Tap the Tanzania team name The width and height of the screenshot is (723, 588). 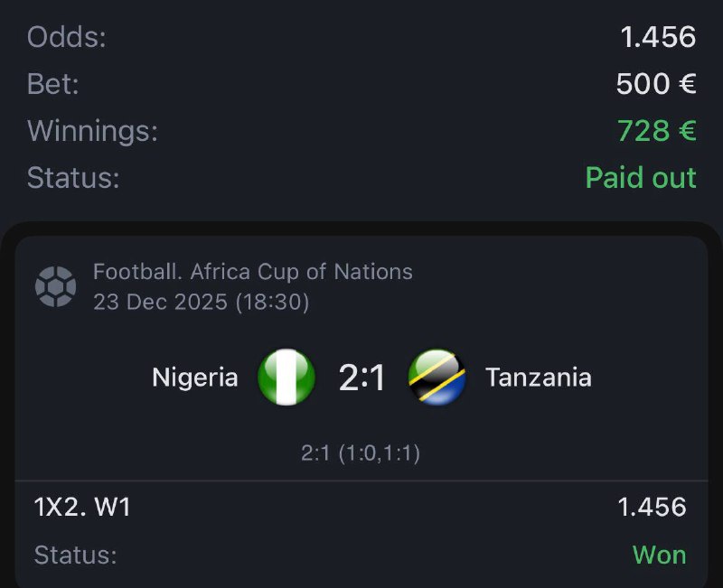coord(539,377)
